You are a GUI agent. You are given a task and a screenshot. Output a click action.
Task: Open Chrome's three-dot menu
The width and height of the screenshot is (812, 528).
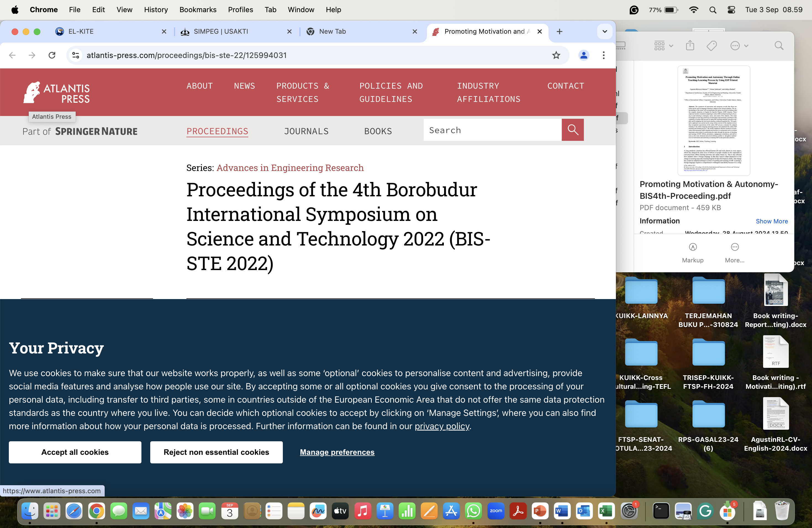pyautogui.click(x=603, y=55)
